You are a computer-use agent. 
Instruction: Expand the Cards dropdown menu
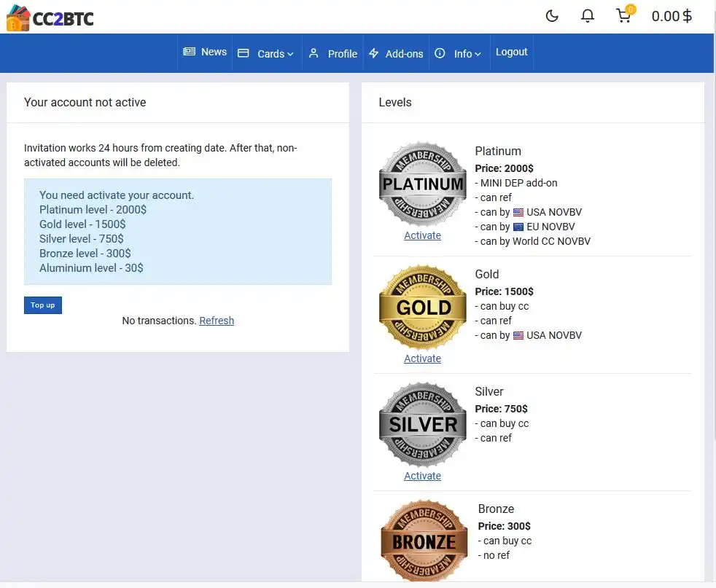[275, 54]
